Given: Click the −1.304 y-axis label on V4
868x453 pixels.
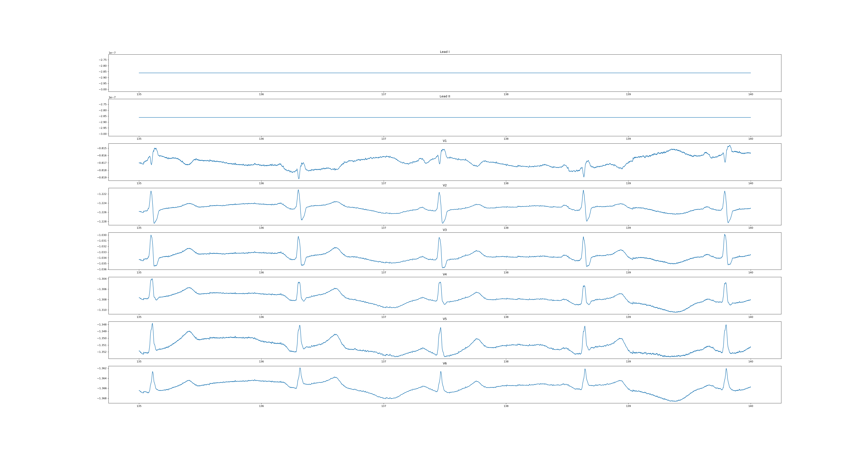Looking at the screenshot, I should (x=102, y=279).
